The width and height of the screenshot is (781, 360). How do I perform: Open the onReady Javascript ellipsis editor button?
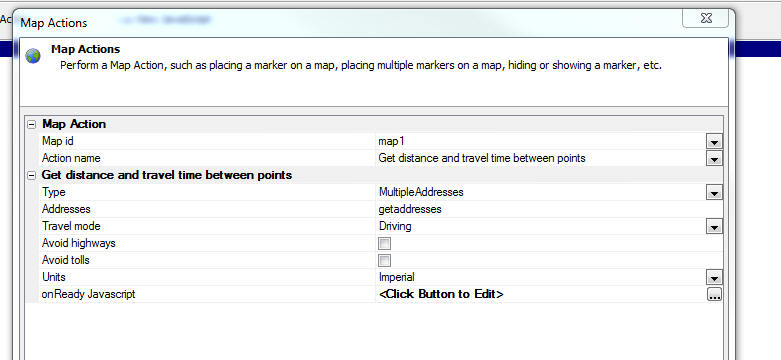tap(714, 294)
